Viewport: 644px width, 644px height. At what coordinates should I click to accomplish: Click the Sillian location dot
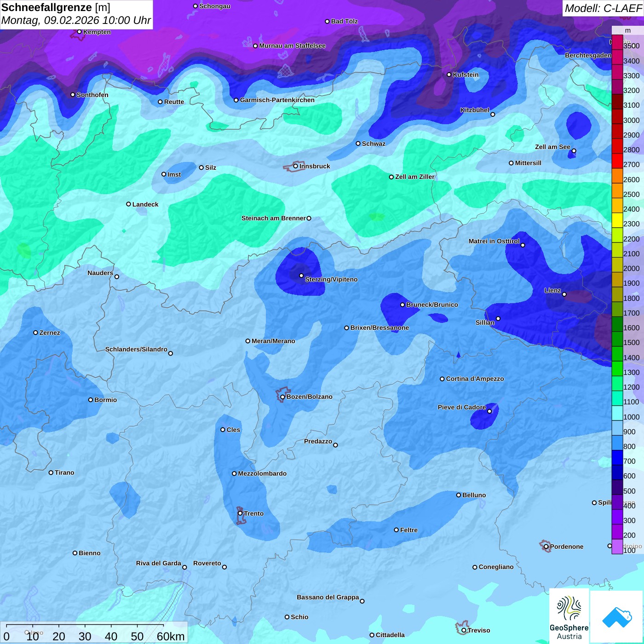498,318
